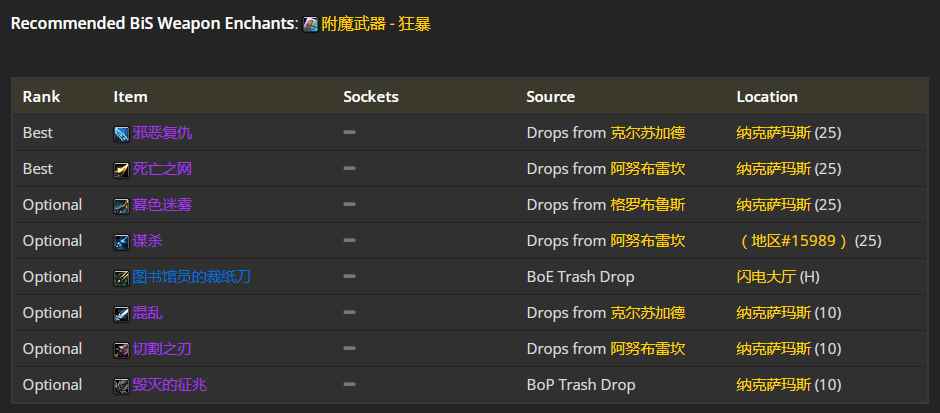Click the 附魔武器 - 狂暴 enchant icon

click(310, 25)
